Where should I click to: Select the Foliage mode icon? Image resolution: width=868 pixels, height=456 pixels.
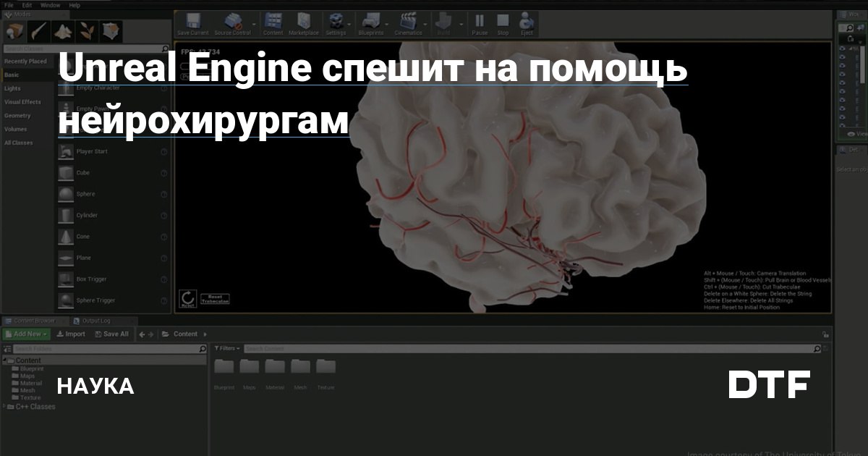88,31
